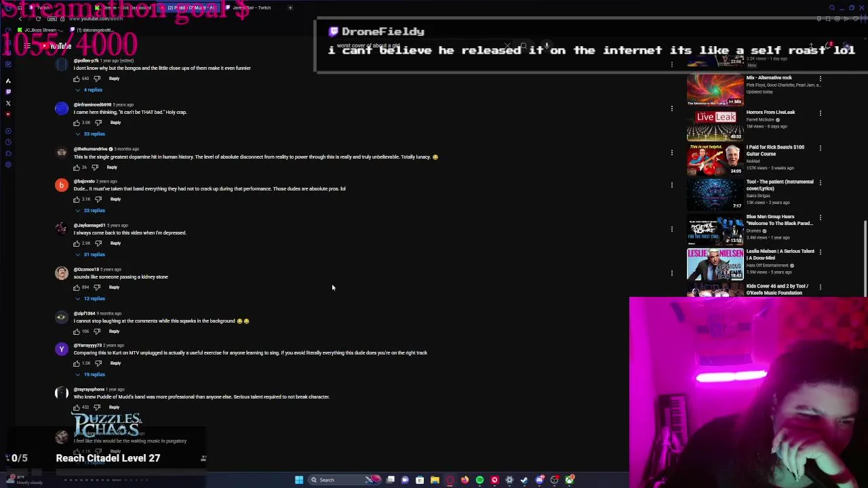Open the @thehumandrive channel link
Viewport: 868px width, 488px height.
90,149
